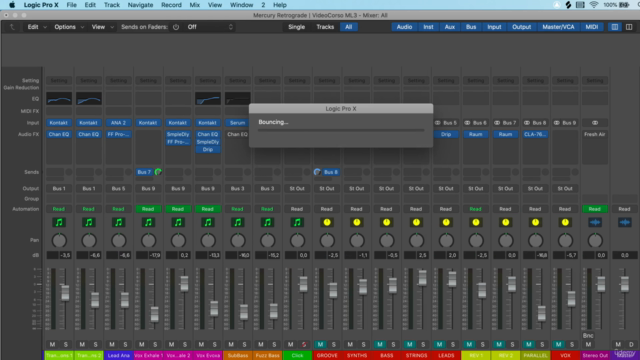This screenshot has width=640, height=360.
Task: Click the music note icon on SubBass channel
Action: 238,222
